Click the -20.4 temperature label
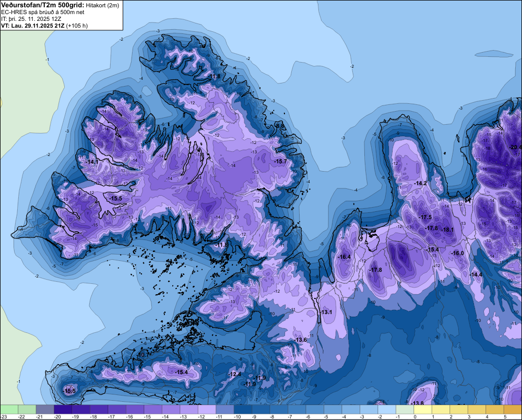Image resolution: width=522 pixels, height=420 pixels. 516,148
